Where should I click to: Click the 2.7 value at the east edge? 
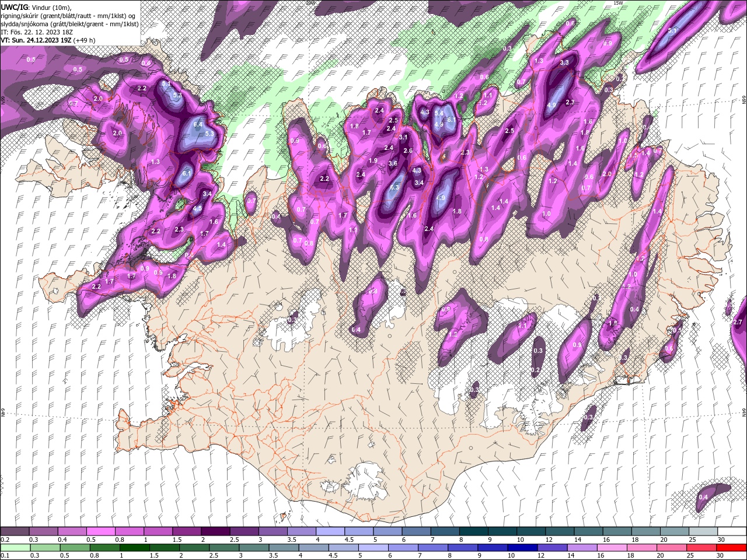click(x=738, y=322)
